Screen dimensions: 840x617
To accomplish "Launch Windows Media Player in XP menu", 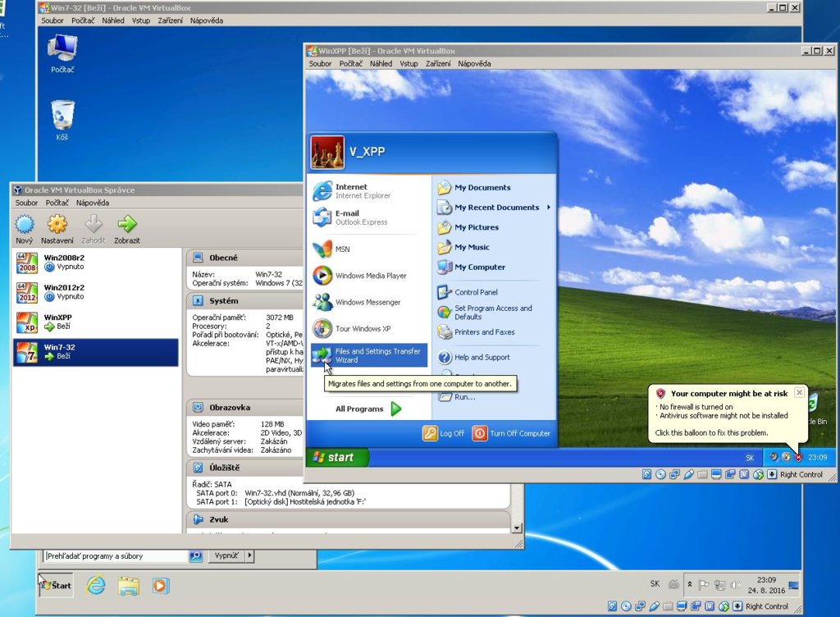I will pyautogui.click(x=369, y=276).
